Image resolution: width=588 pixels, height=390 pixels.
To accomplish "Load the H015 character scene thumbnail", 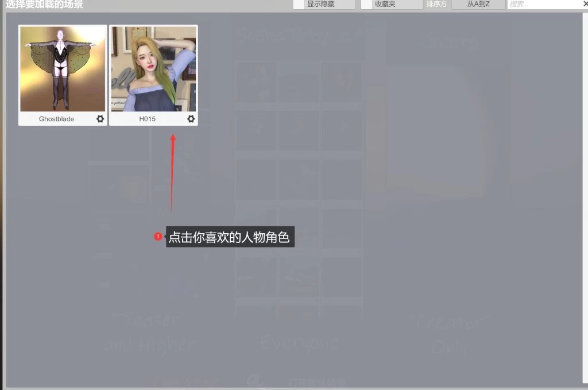I will [x=153, y=69].
